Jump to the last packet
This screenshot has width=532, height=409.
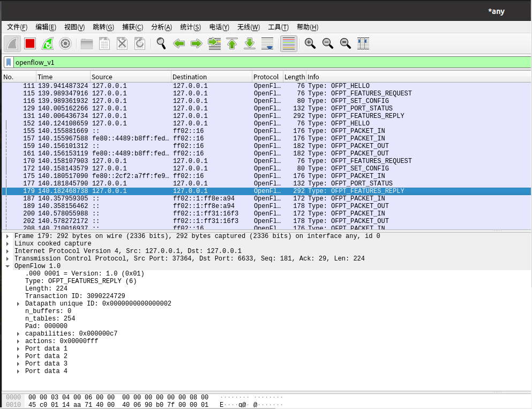pos(250,44)
